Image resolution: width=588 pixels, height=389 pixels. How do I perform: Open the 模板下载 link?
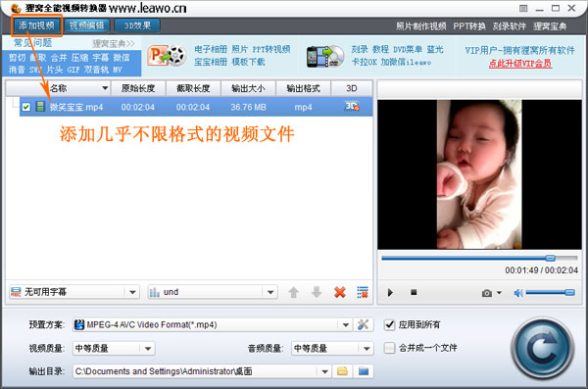[x=248, y=62]
